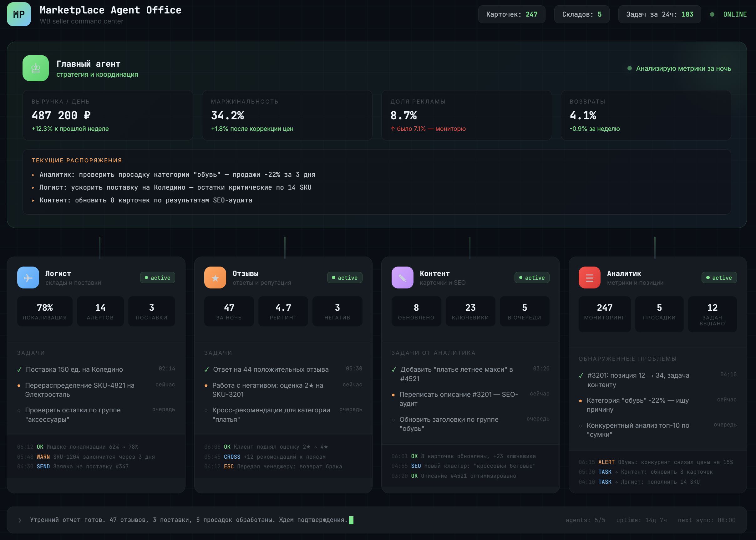Image resolution: width=756 pixels, height=540 pixels.
Task: Click the Главный агент crown icon
Action: coord(36,68)
